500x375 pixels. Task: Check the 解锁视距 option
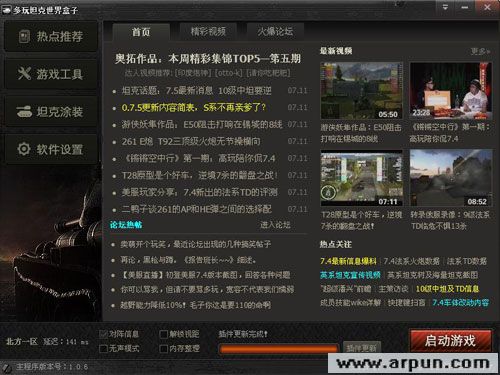pos(164,334)
